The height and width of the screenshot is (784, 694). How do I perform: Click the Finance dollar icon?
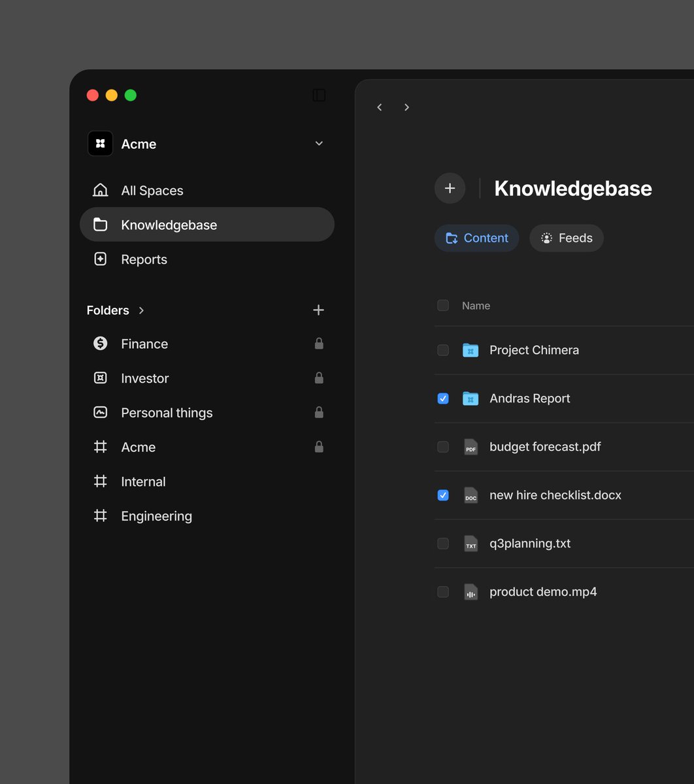coord(100,344)
